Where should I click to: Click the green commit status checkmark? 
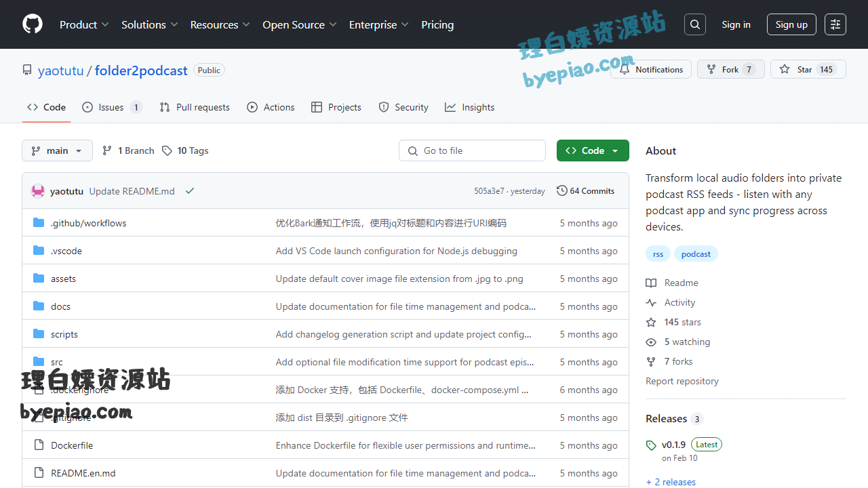[x=190, y=191]
